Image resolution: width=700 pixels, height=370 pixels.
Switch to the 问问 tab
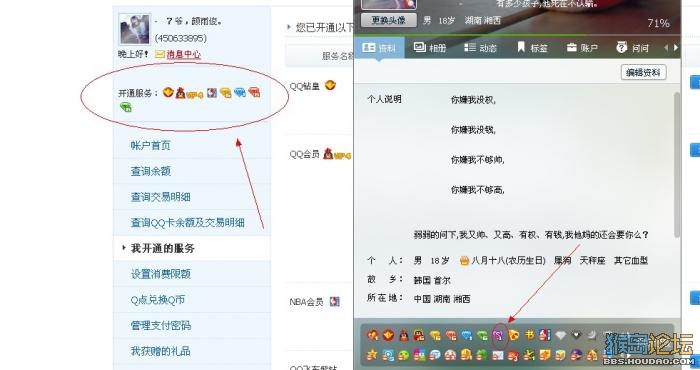coord(633,48)
